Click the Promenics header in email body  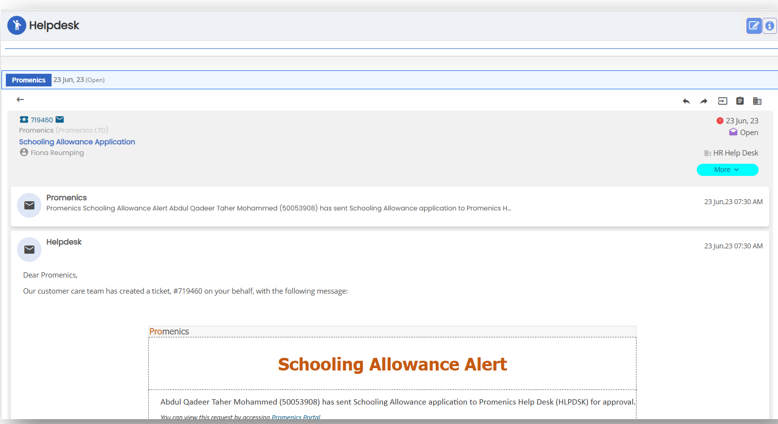(x=169, y=331)
